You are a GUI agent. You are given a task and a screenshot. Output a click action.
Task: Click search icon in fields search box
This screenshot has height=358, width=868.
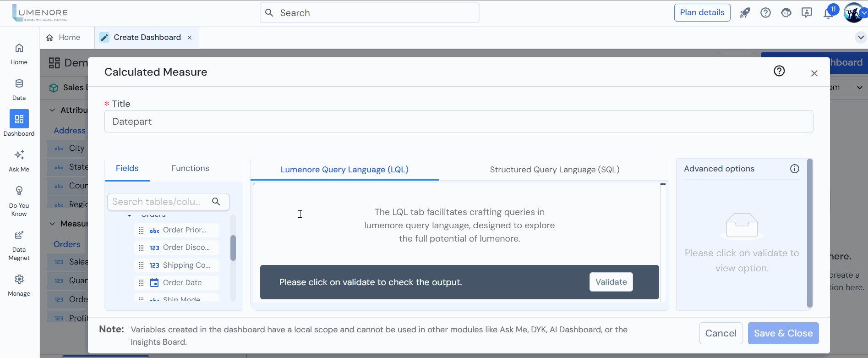coord(216,202)
